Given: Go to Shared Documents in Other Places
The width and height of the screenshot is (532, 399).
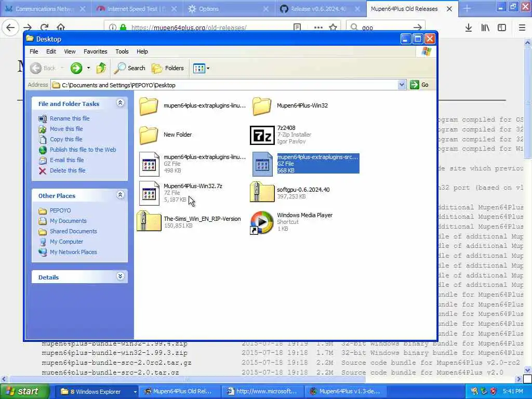Looking at the screenshot, I should pyautogui.click(x=73, y=231).
